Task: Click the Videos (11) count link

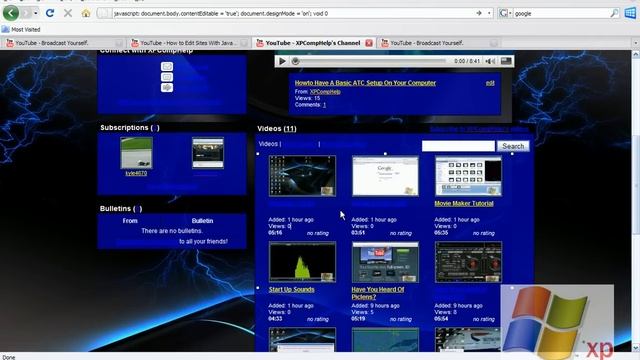Action: (290, 129)
